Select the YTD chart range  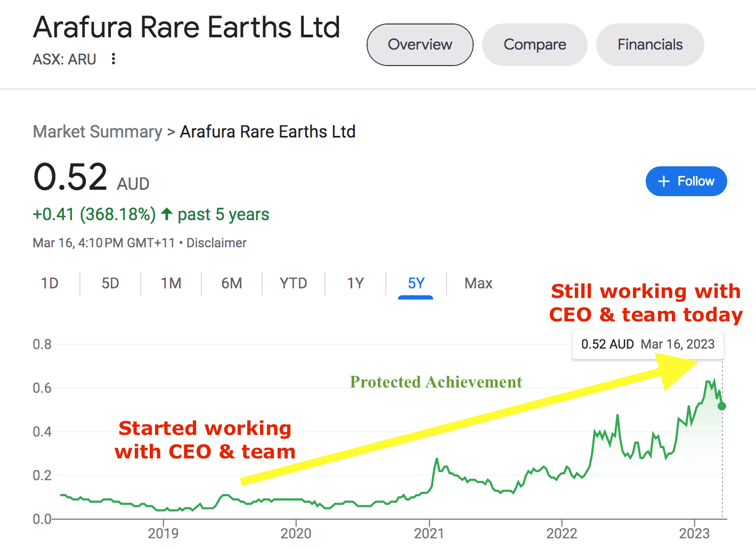(294, 283)
